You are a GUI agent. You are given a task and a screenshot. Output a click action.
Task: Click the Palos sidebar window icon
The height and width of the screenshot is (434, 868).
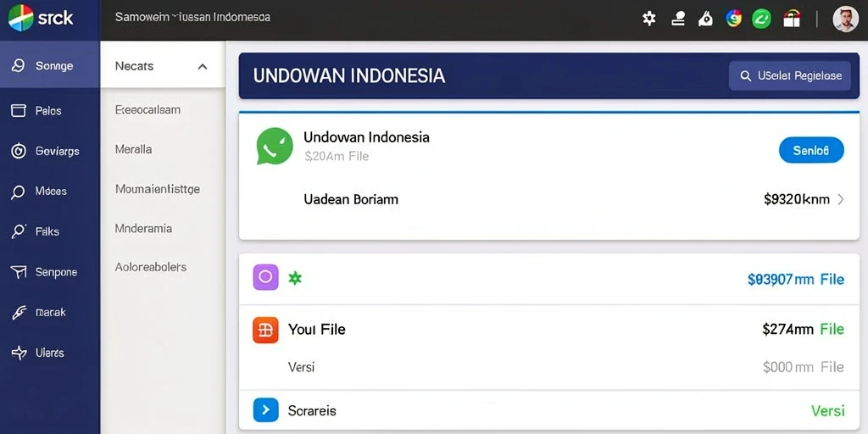point(19,111)
